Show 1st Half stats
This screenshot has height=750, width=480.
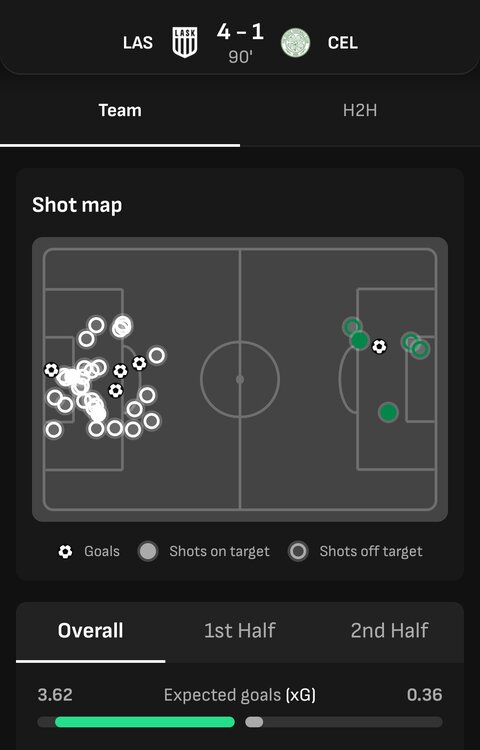tap(240, 631)
